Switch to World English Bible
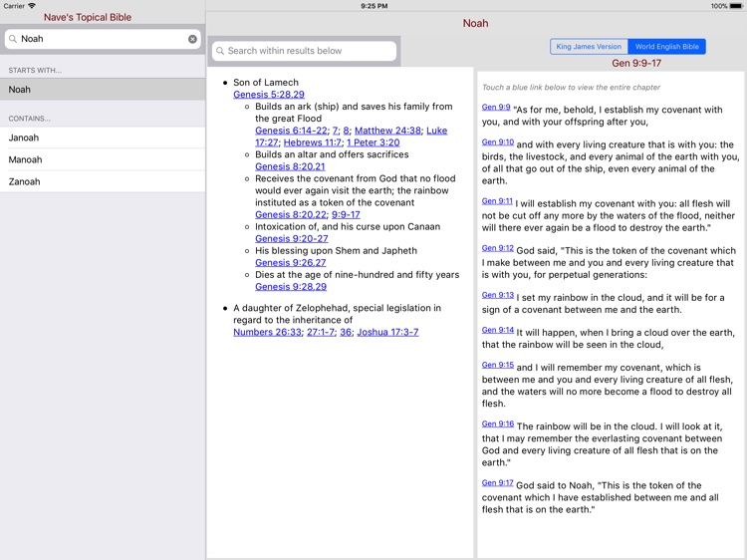The image size is (747, 560). click(667, 47)
